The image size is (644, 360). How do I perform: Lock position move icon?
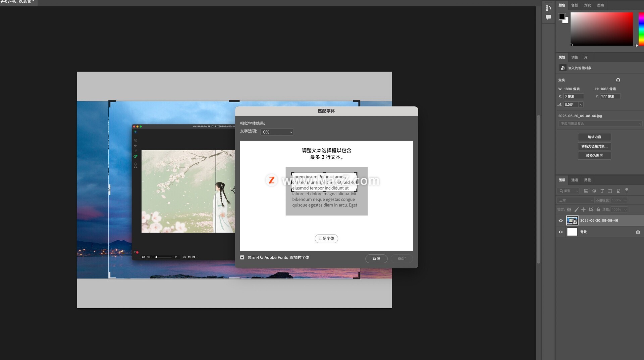[583, 210]
